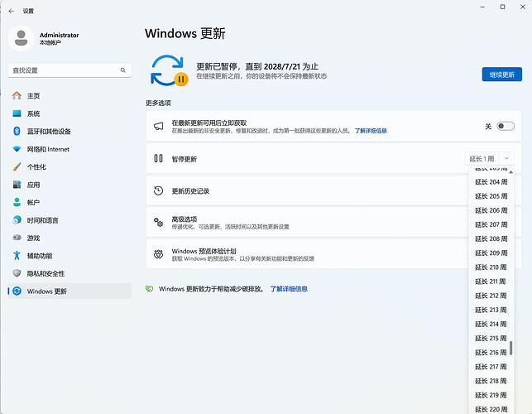Viewport: 532px width, 414px height.
Task: Choose 延长 212 周 entry
Action: click(x=491, y=296)
